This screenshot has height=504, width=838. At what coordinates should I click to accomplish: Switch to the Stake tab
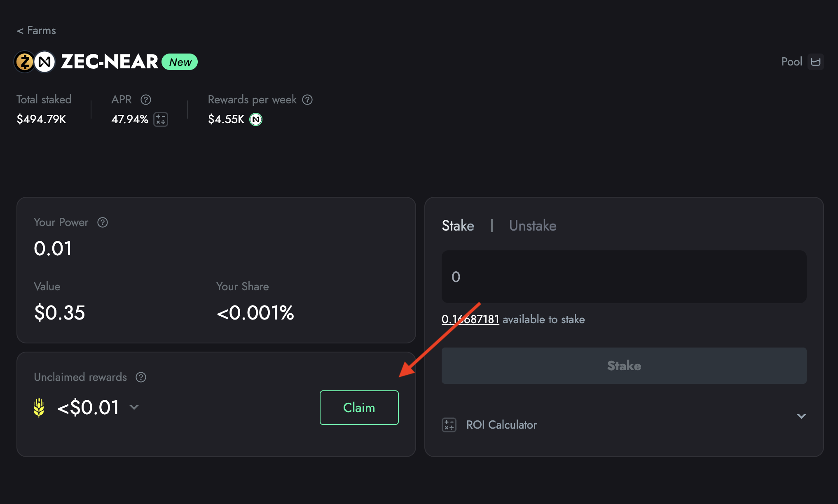(458, 226)
